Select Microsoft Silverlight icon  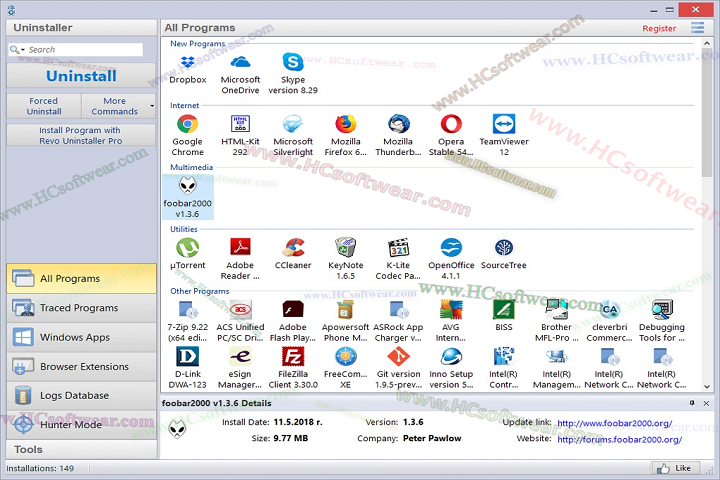point(293,124)
